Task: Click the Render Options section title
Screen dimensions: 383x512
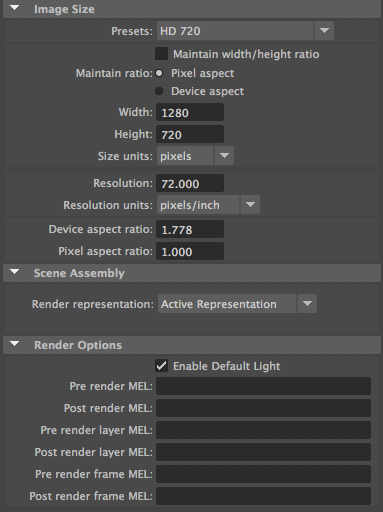Action: (x=78, y=345)
